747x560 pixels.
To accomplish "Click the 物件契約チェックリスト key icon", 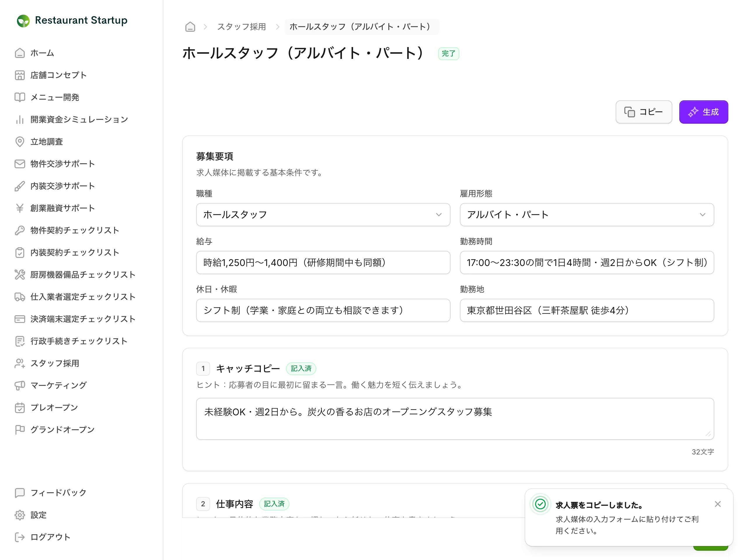I will tap(20, 230).
